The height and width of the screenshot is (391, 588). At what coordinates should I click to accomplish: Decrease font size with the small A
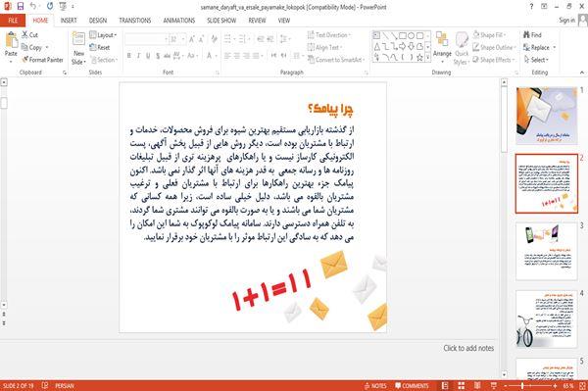coord(201,39)
